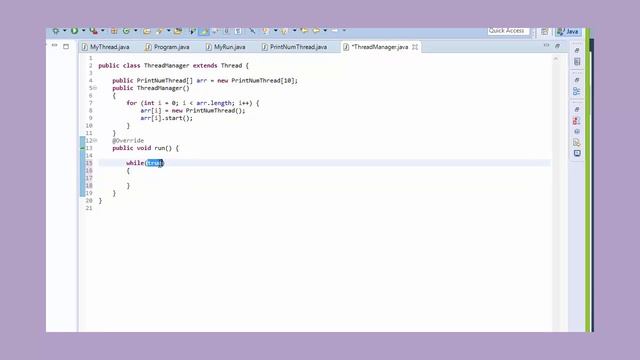The width and height of the screenshot is (640, 360).
Task: Open the Debug dropdown arrow
Action: (64, 31)
